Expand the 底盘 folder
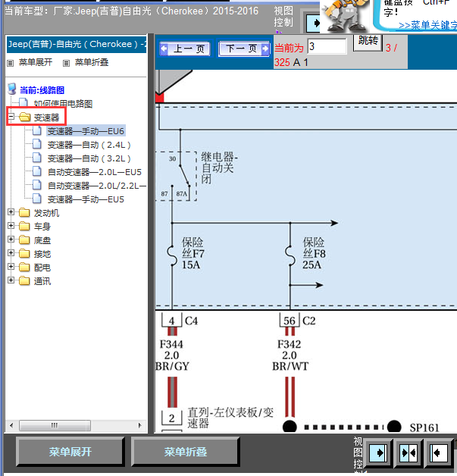 click(11, 240)
